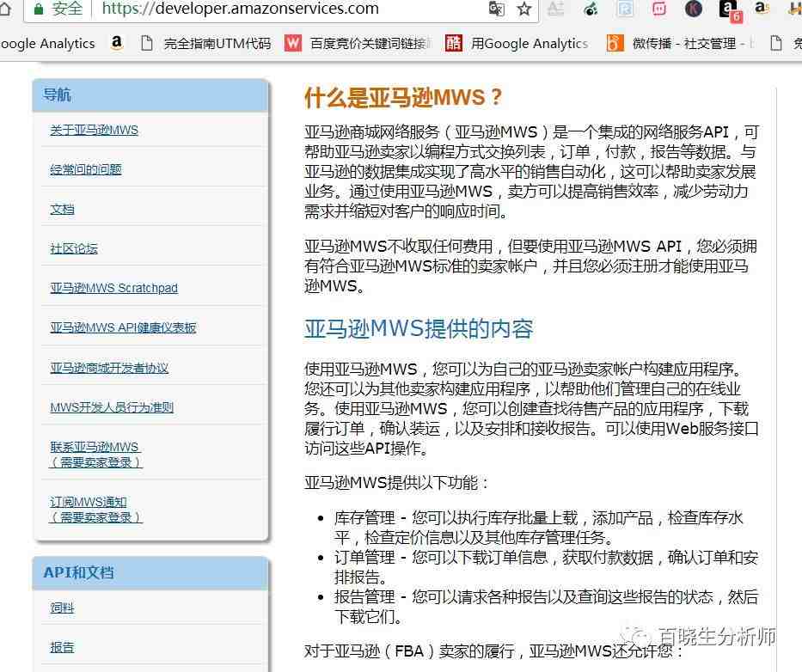Open the 关于亚马逊MWS navigation link

click(x=94, y=131)
